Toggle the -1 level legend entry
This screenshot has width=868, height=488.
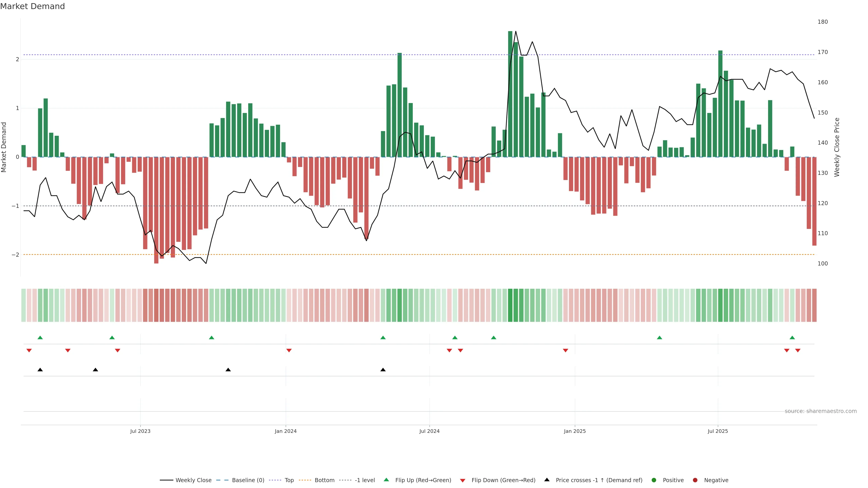click(365, 480)
